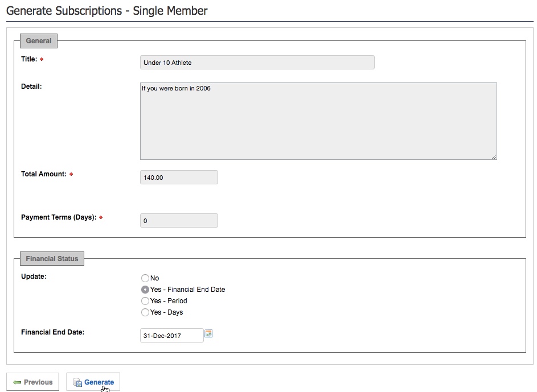The width and height of the screenshot is (537, 392).
Task: Go back with the Previous button
Action: (33, 382)
